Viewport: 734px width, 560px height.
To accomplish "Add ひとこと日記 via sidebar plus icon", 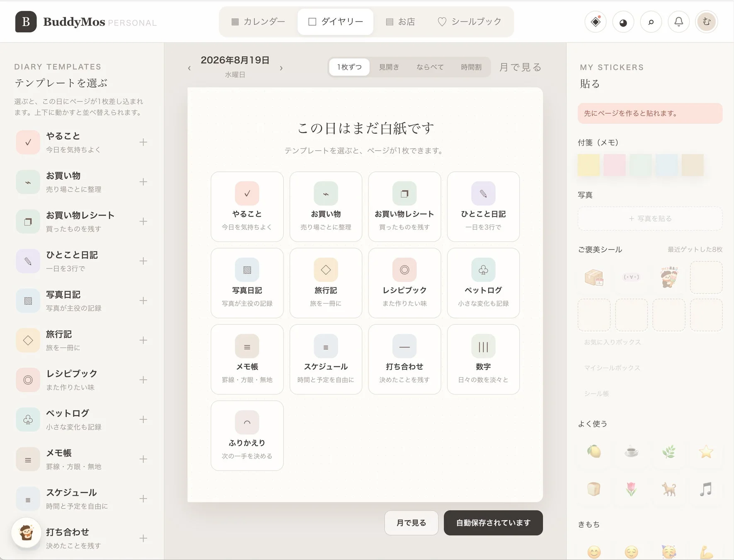I will click(143, 261).
